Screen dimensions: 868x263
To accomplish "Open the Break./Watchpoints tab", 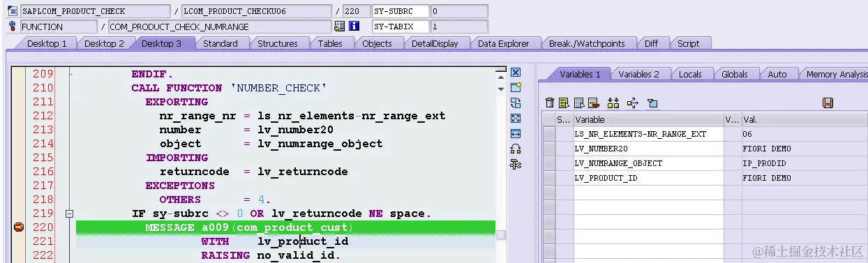I will click(587, 43).
